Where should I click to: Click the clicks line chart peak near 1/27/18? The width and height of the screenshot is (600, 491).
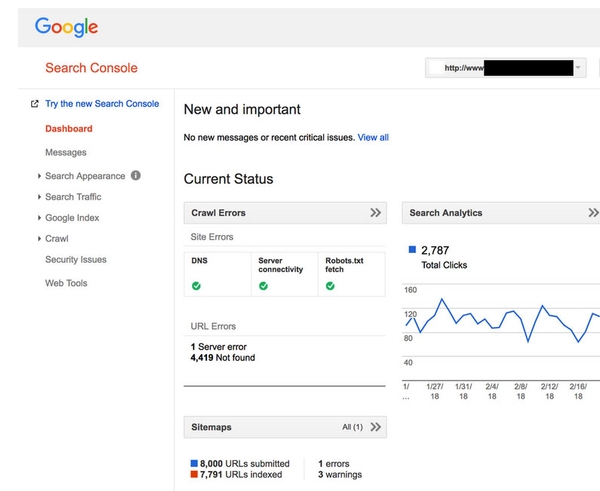442,299
